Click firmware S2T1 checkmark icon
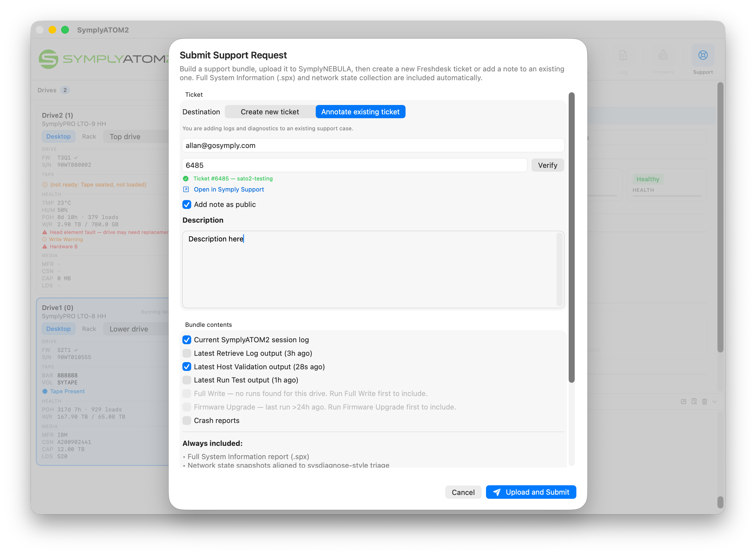756x555 pixels. click(x=76, y=350)
